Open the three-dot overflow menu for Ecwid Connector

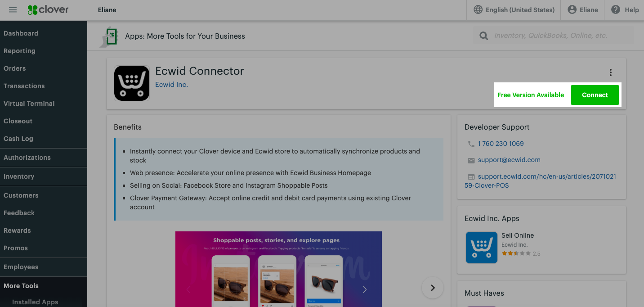(x=611, y=72)
